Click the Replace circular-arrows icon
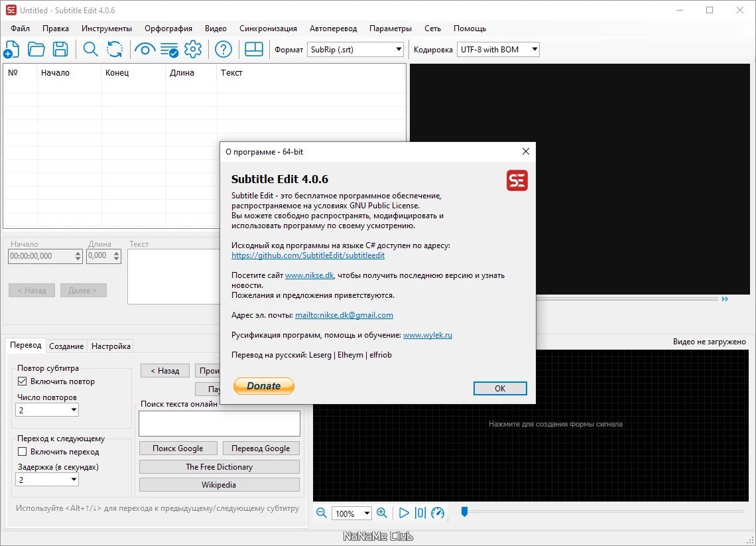Screen dimensions: 756x546 pyautogui.click(x=115, y=49)
